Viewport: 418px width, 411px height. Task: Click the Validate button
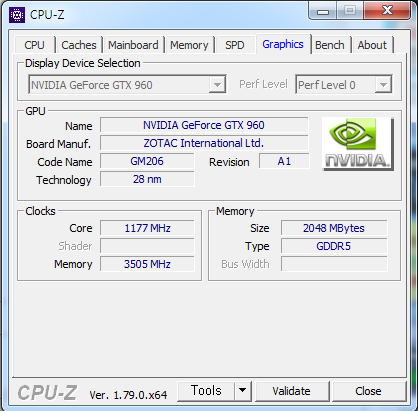291,391
